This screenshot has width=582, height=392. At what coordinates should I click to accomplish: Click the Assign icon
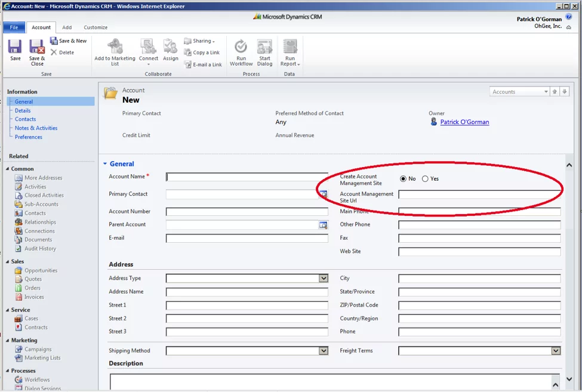click(170, 47)
